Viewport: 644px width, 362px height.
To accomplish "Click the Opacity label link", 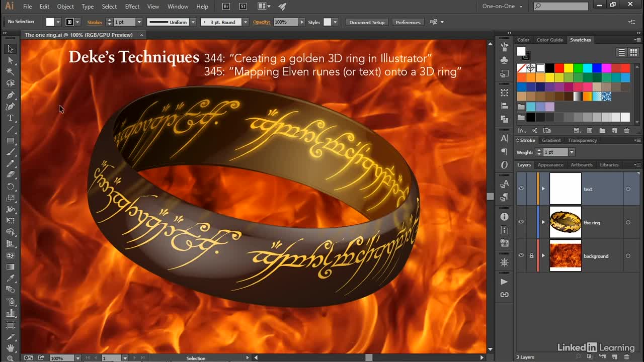I will point(262,22).
